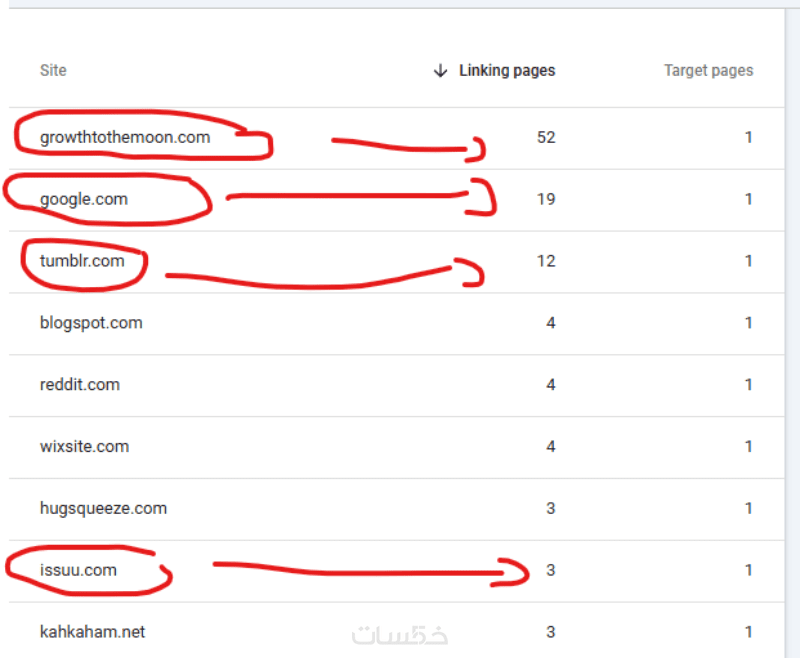Click the blogspot.com site row
Image resolution: width=800 pixels, height=658 pixels.
pyautogui.click(x=91, y=324)
